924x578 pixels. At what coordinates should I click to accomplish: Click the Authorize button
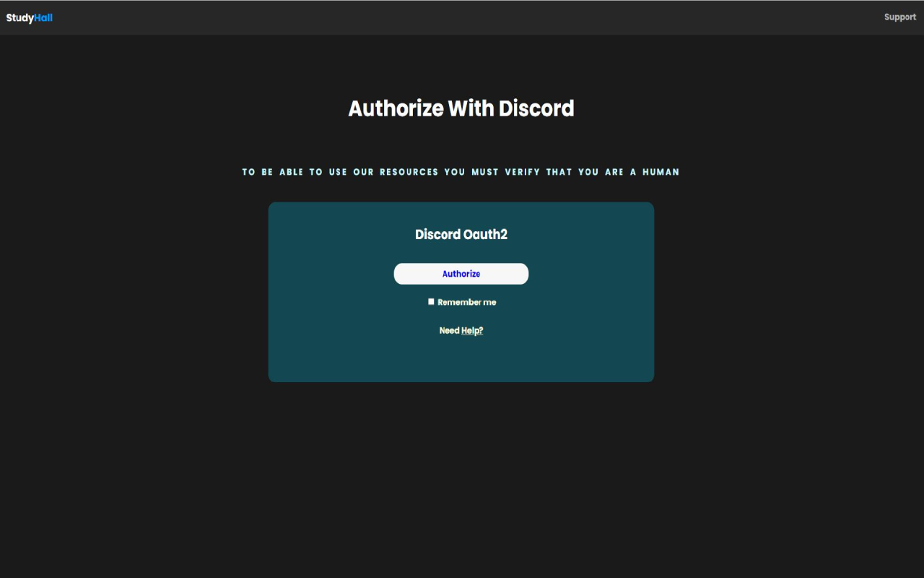(x=461, y=274)
